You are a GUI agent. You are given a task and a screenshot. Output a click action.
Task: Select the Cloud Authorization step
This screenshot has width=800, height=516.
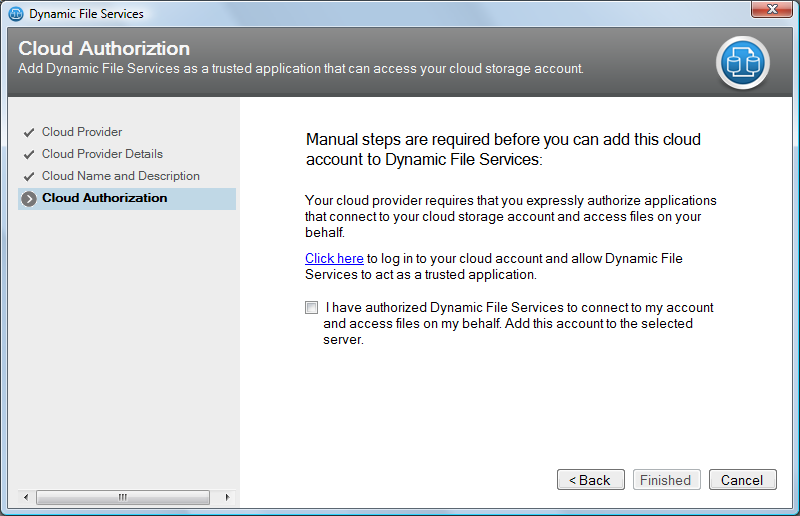click(x=105, y=198)
